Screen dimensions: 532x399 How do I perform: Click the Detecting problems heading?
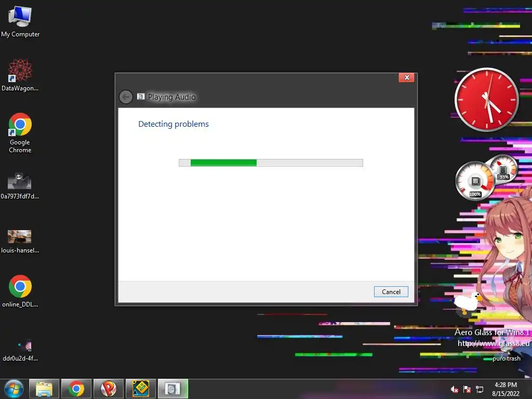click(x=174, y=124)
